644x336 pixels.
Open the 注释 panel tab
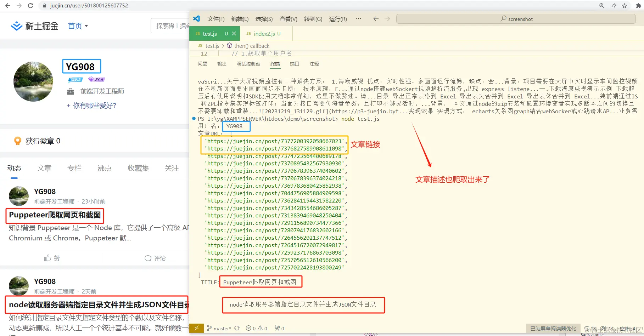click(x=314, y=64)
